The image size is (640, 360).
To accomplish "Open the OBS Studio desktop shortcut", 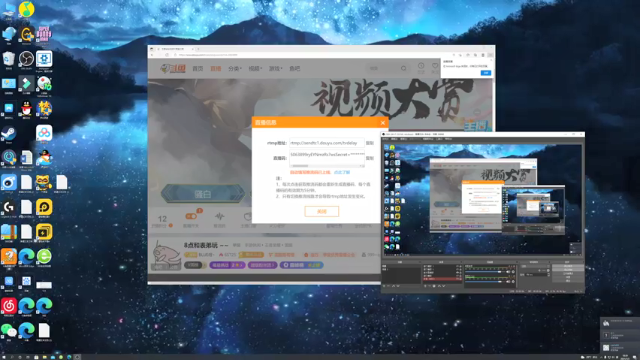I will click(27, 59).
